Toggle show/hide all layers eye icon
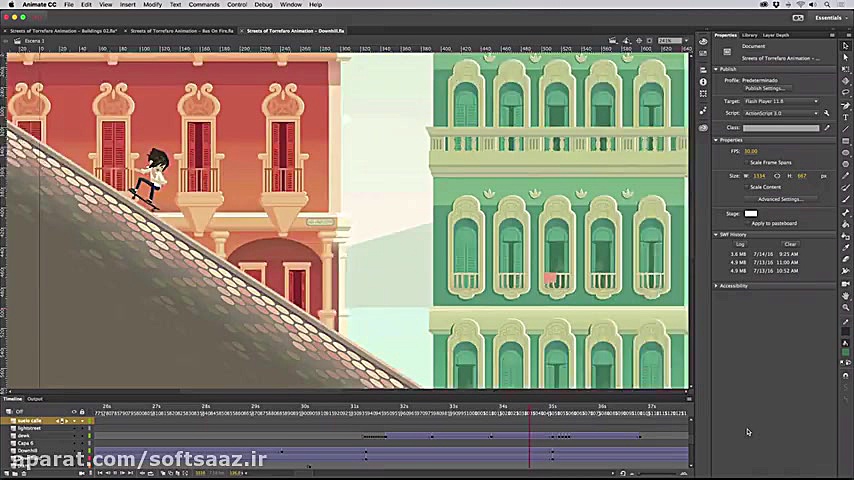 coord(74,412)
